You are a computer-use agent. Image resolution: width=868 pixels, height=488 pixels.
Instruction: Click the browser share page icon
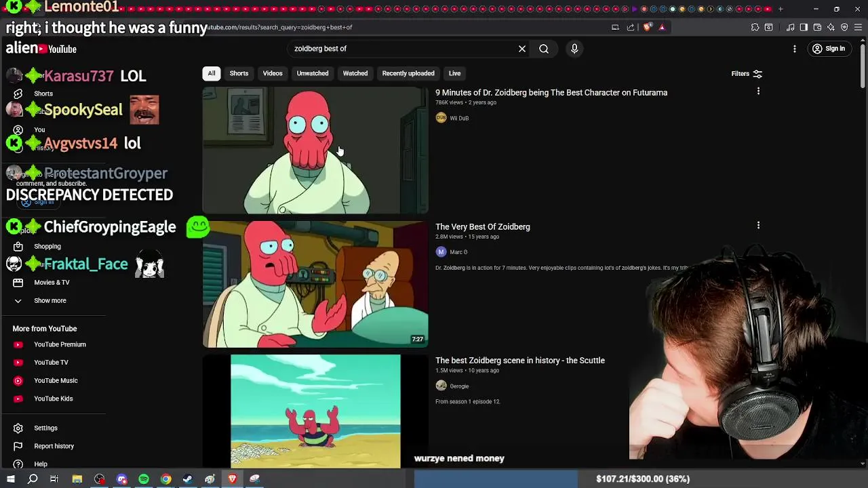(631, 27)
